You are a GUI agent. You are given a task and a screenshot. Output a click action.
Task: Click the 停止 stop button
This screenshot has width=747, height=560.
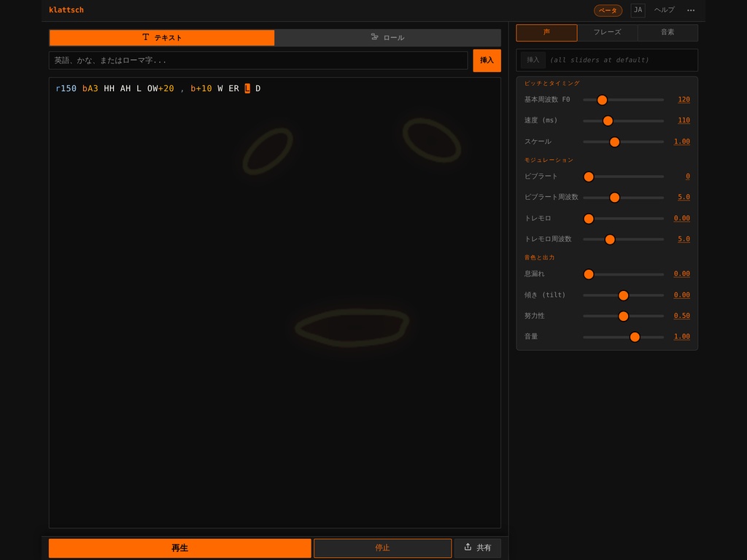tap(382, 548)
